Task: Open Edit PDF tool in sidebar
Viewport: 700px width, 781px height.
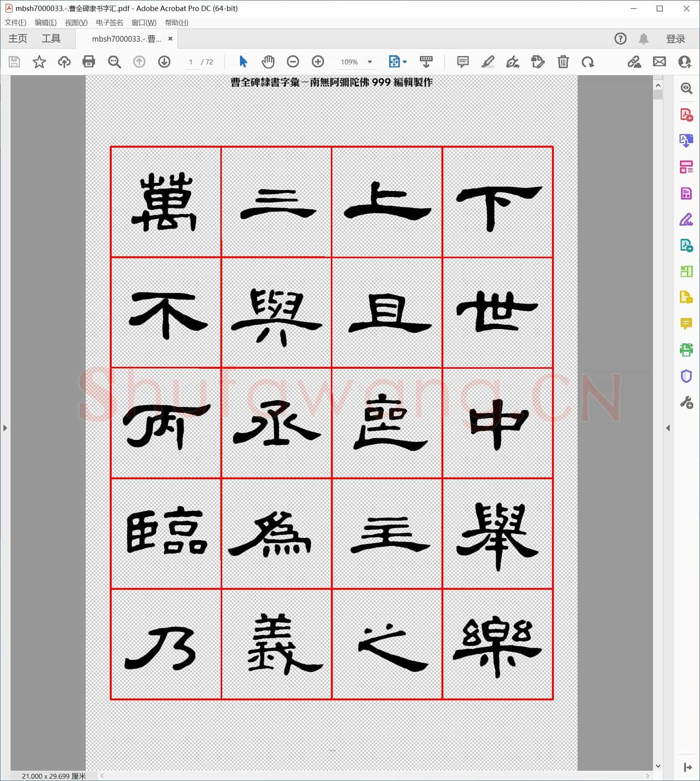Action: pos(686,193)
